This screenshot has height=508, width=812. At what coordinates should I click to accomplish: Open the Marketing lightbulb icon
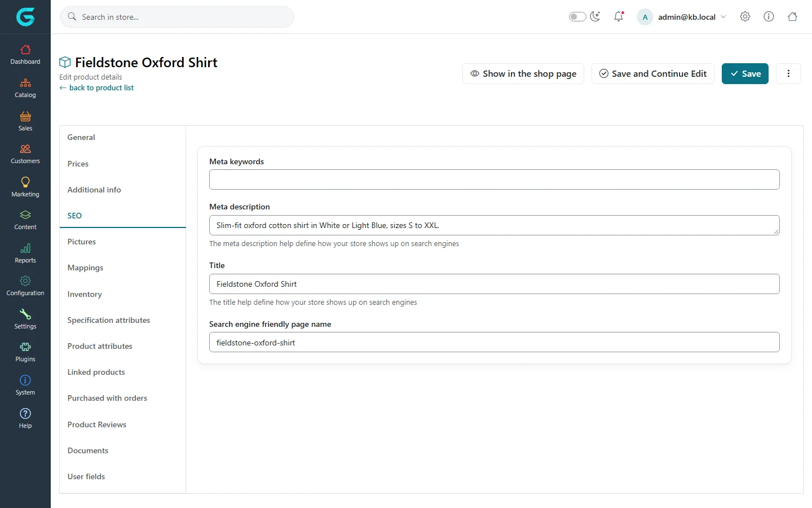click(x=25, y=182)
